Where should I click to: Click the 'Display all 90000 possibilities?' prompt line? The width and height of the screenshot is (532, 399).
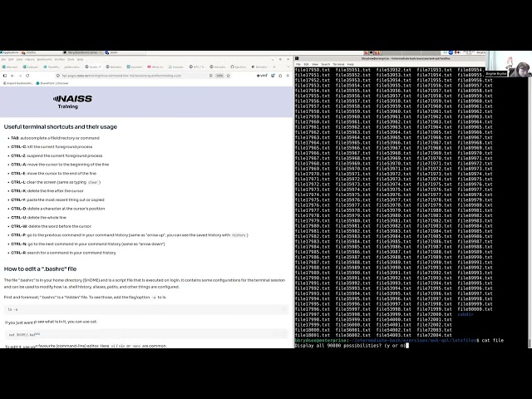[x=350, y=346]
